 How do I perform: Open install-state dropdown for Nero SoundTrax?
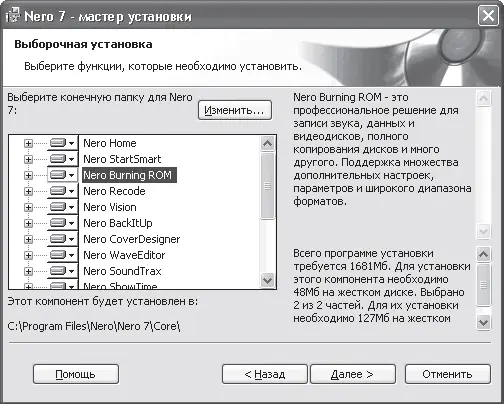tap(62, 271)
